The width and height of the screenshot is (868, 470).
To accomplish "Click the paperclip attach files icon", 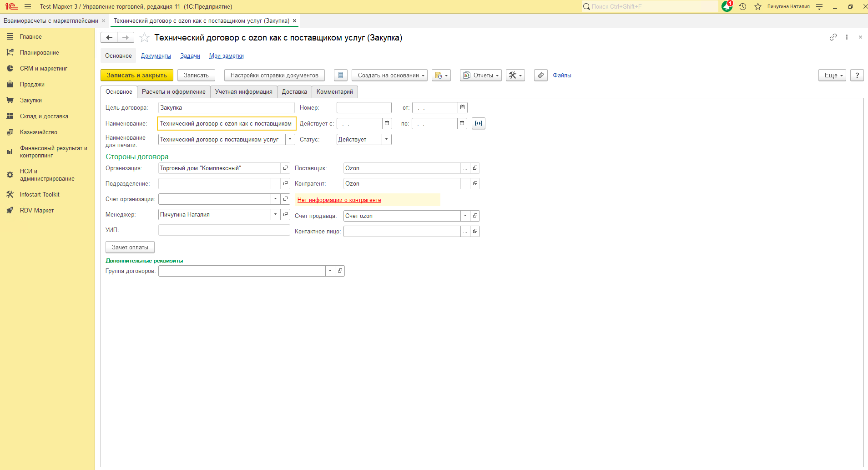I will [540, 76].
